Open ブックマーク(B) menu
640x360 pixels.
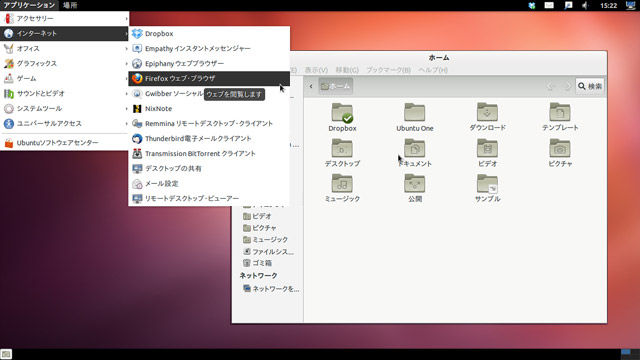point(388,70)
